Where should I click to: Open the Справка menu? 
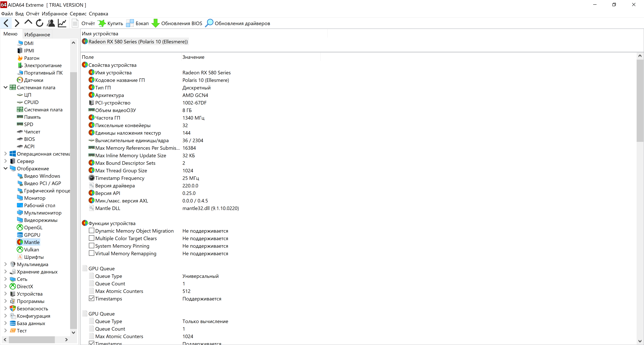pos(98,14)
